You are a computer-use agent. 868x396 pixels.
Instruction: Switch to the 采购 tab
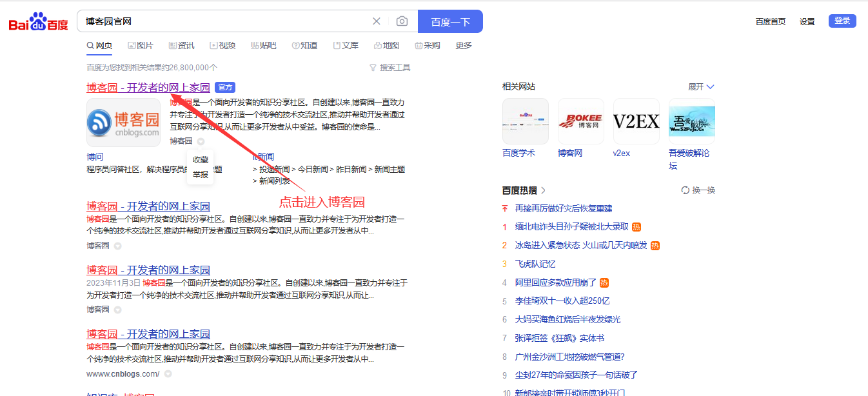tap(428, 46)
